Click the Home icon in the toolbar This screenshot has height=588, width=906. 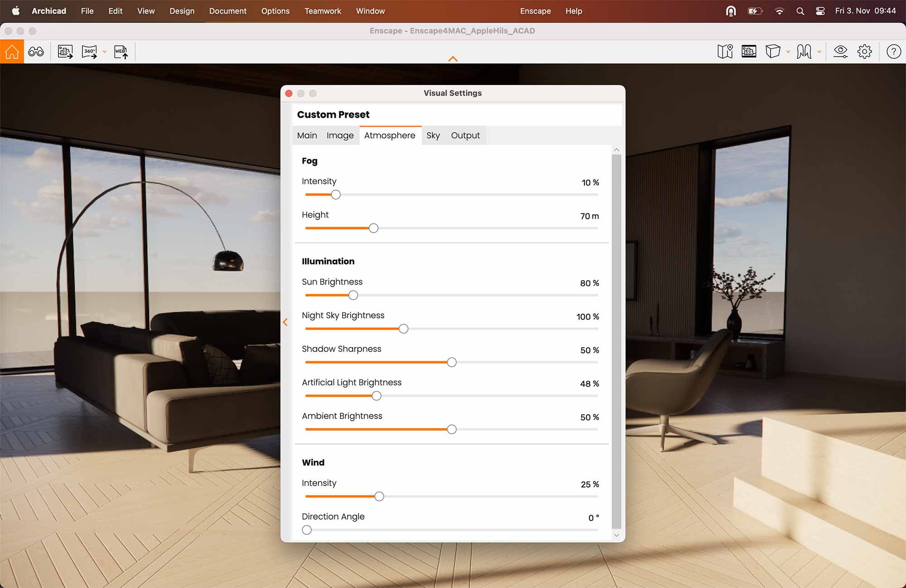12,51
